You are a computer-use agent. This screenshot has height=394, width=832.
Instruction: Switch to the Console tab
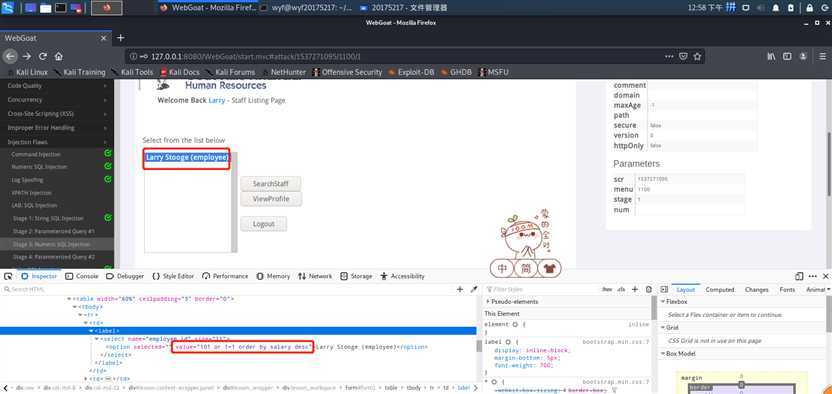pos(82,276)
